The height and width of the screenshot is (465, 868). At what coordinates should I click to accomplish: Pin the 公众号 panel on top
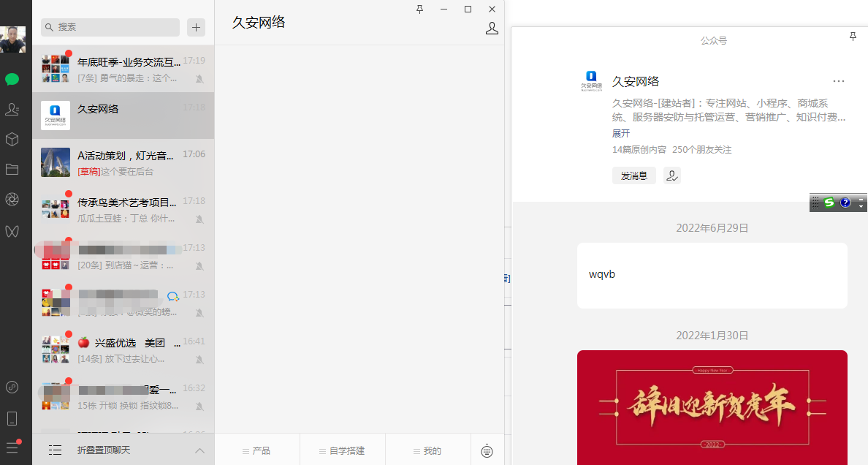(x=853, y=37)
